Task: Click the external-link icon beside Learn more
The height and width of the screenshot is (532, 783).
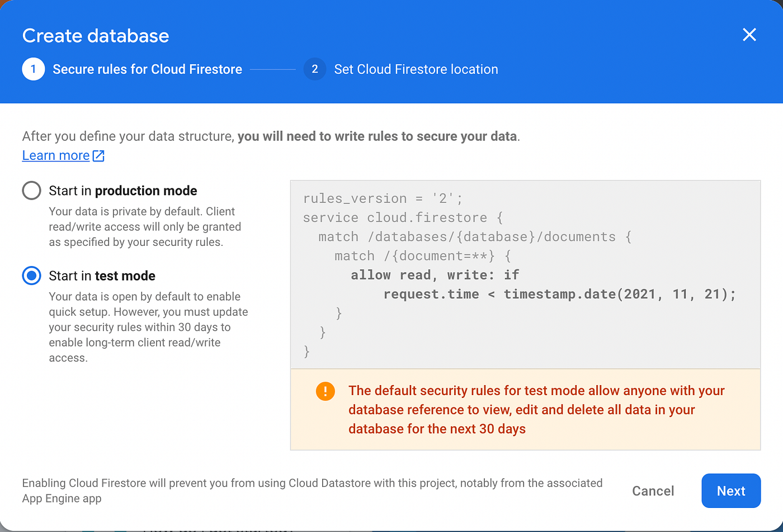Action: [x=98, y=156]
